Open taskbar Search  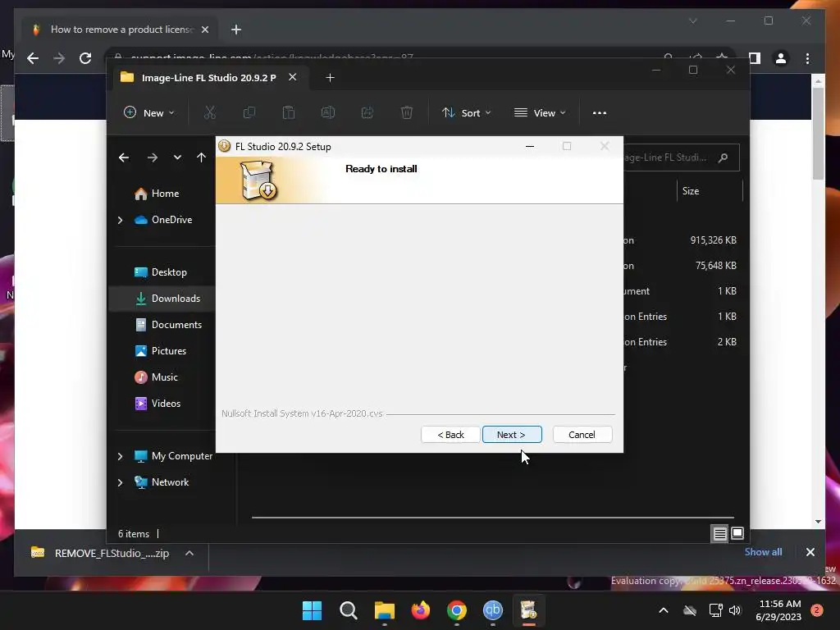pos(348,610)
